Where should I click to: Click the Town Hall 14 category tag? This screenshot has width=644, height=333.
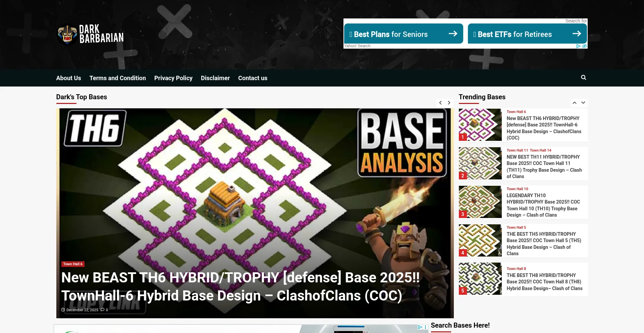[x=540, y=151]
